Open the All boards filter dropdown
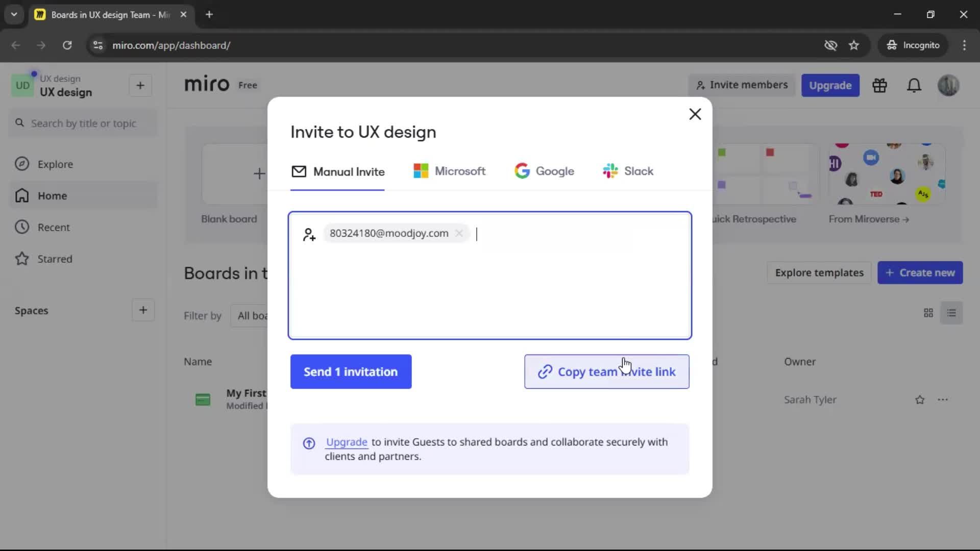 coord(250,316)
